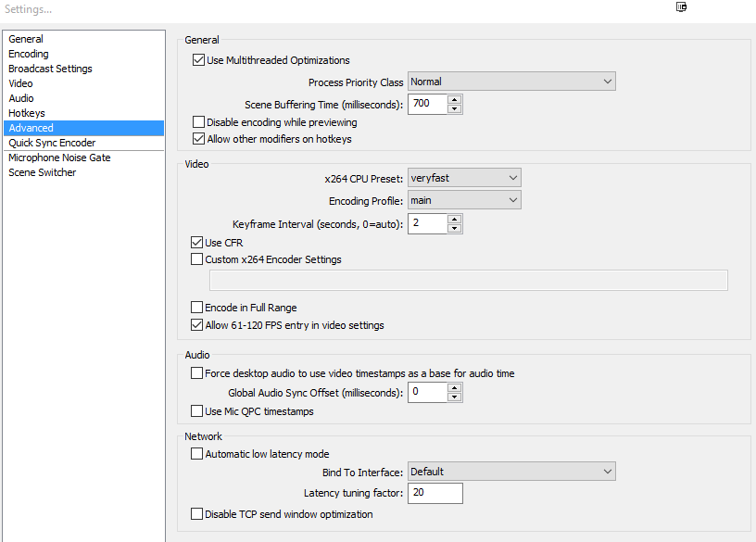Go to Microphone Noise Gate section
This screenshot has height=542, width=756.
coord(59,158)
